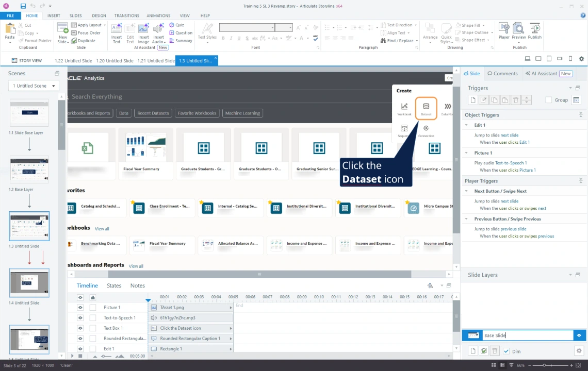Open Quick Styles gallery
This screenshot has width=588, height=371.
[446, 32]
